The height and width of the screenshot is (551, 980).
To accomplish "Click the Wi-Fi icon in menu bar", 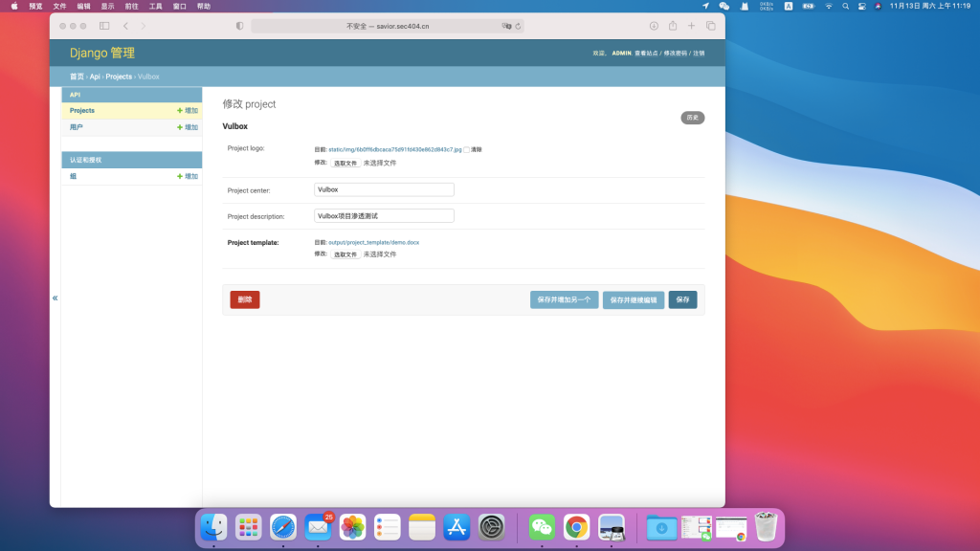I will tap(829, 7).
